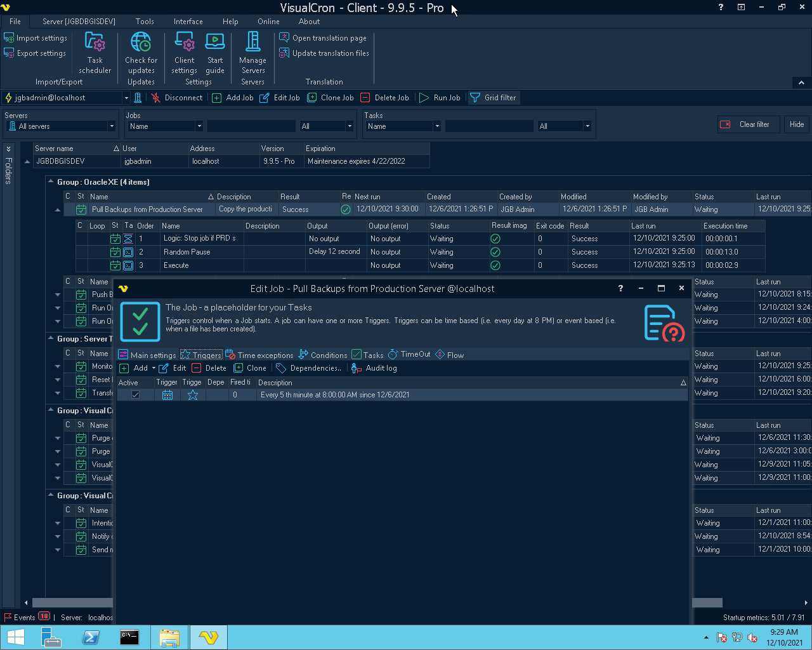Open the Start guide icon
The image size is (812, 650).
tap(215, 53)
